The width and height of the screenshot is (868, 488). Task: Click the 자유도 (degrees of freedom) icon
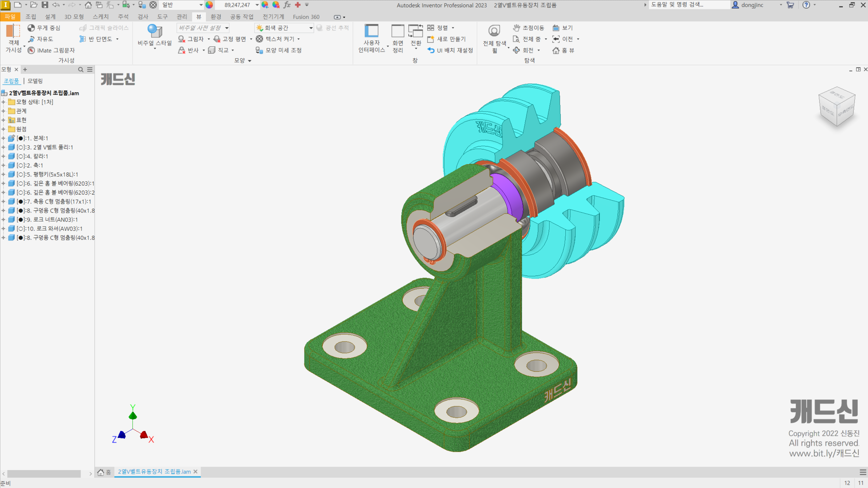click(x=31, y=39)
